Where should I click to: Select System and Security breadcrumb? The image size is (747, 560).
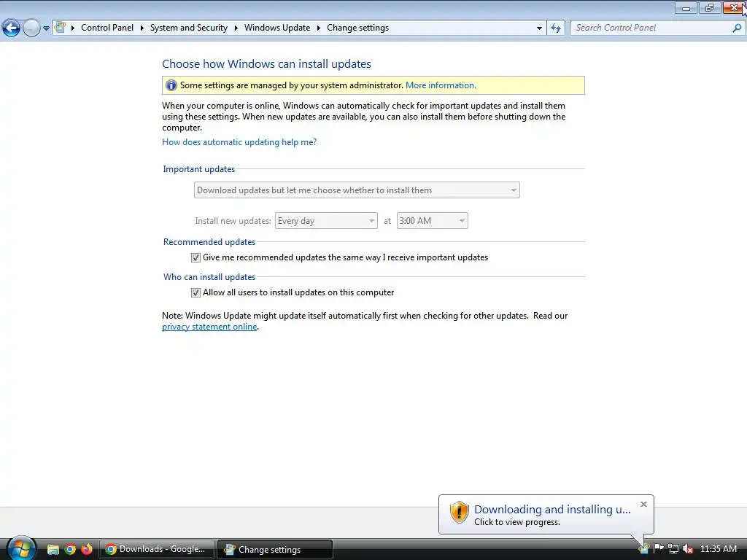[189, 28]
